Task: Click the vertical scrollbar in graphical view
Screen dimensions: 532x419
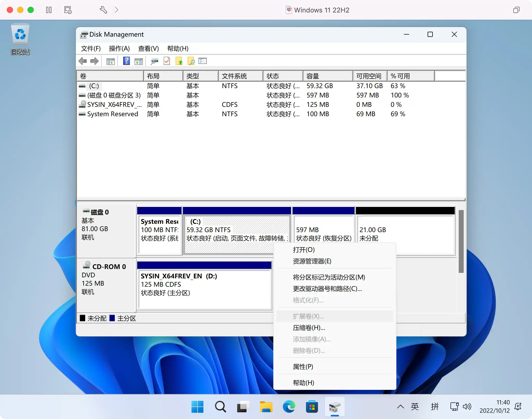Action: click(461, 241)
